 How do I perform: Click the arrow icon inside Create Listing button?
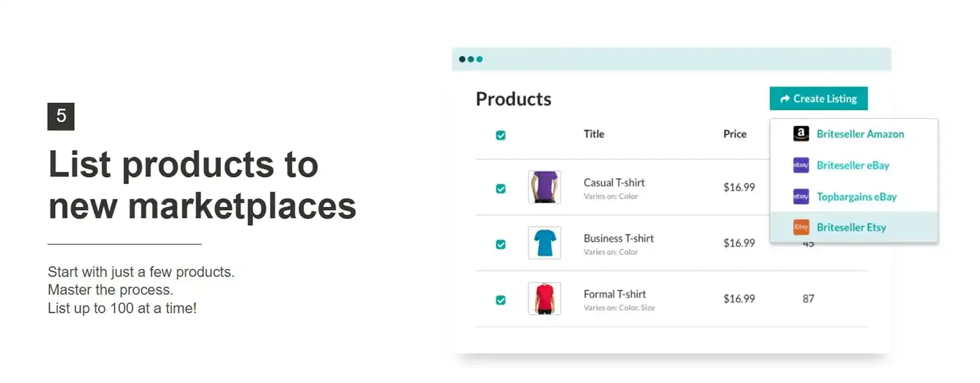[x=785, y=98]
